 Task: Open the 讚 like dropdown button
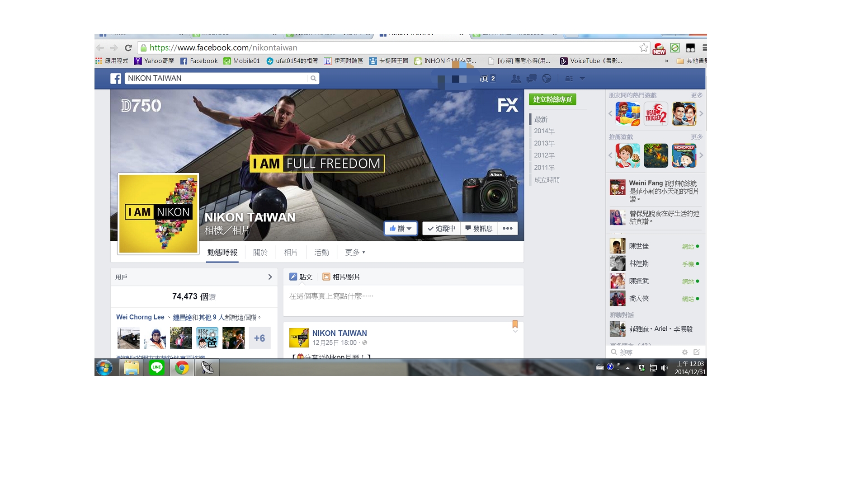401,229
